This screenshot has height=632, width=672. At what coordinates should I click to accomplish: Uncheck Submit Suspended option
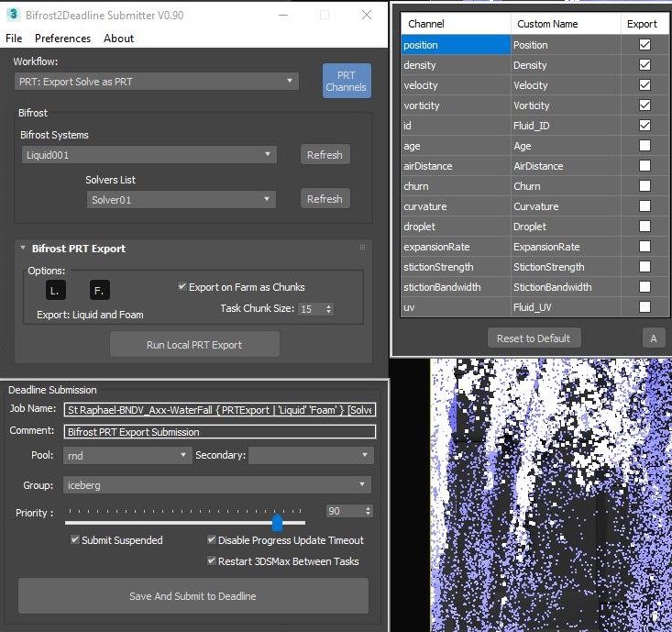click(x=75, y=540)
